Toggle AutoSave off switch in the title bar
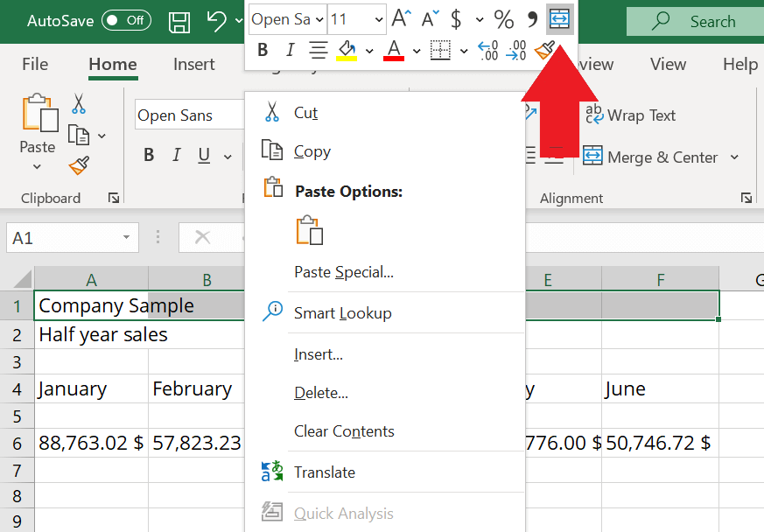 pyautogui.click(x=125, y=20)
